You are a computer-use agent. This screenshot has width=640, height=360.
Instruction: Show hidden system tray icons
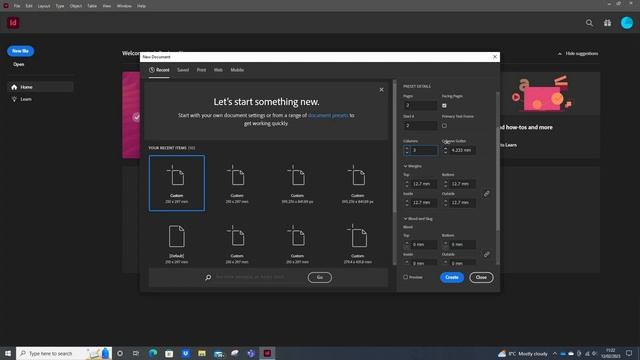[555, 353]
